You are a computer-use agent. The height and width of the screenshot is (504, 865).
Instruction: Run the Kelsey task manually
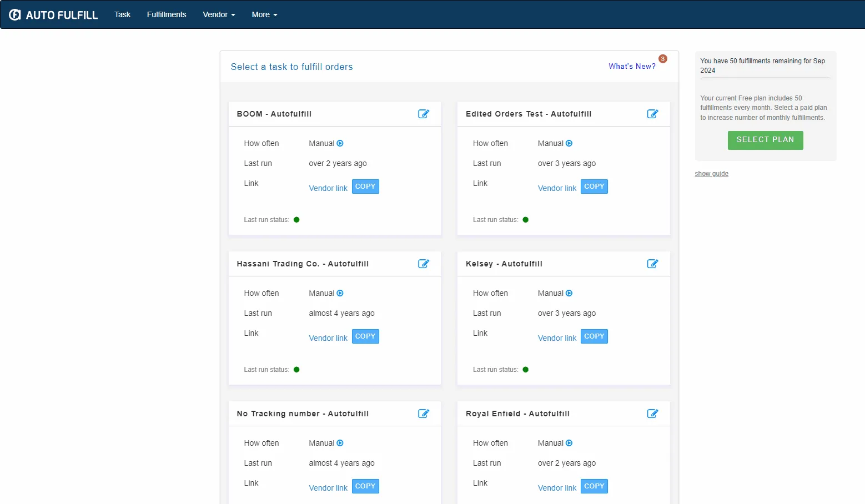(569, 293)
